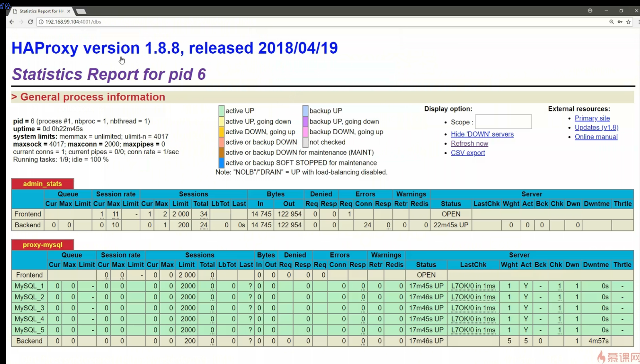
Task: Click the active DOWN, going up legend swatch
Action: coord(222,132)
